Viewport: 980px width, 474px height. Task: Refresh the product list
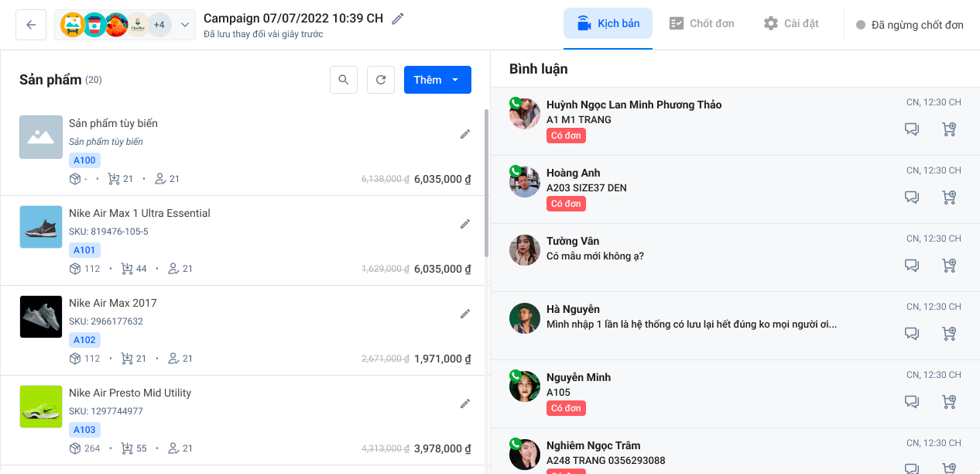click(x=381, y=80)
